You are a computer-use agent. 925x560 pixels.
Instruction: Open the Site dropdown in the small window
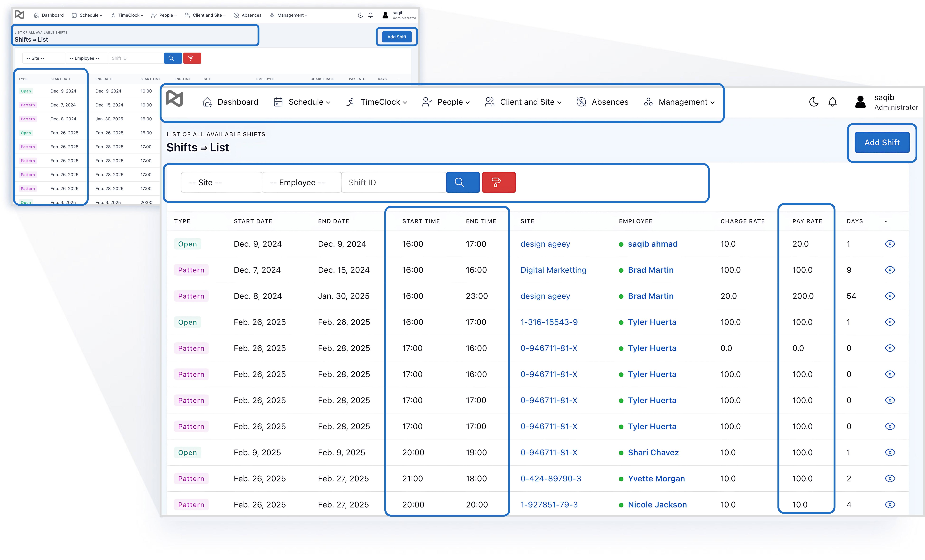pyautogui.click(x=44, y=58)
